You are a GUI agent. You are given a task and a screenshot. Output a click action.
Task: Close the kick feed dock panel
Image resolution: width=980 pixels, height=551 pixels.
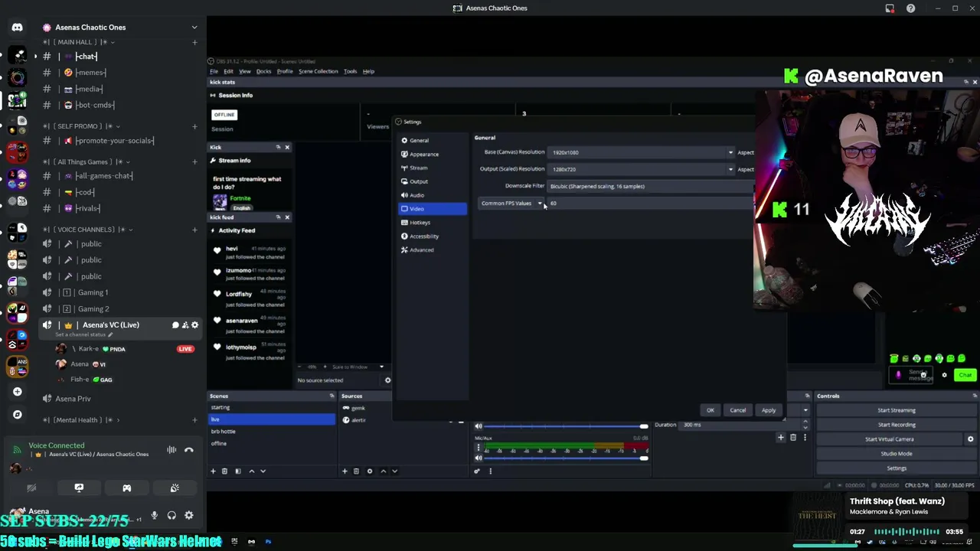coord(287,217)
